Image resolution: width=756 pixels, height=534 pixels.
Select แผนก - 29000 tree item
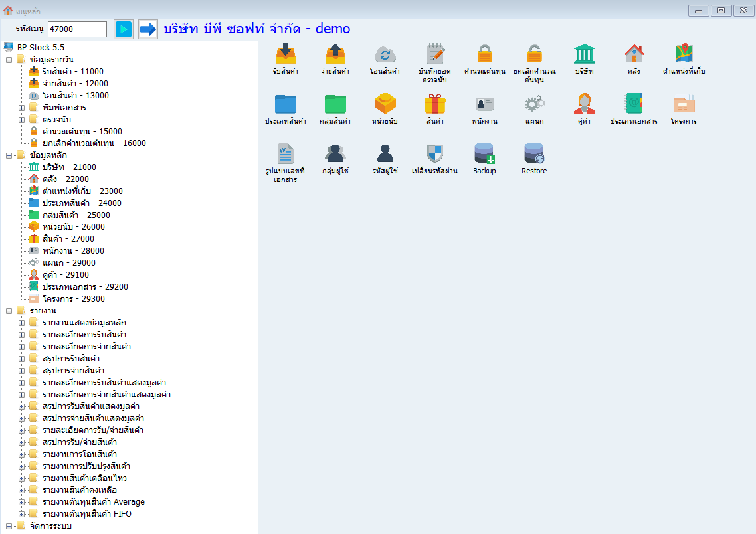coord(69,262)
